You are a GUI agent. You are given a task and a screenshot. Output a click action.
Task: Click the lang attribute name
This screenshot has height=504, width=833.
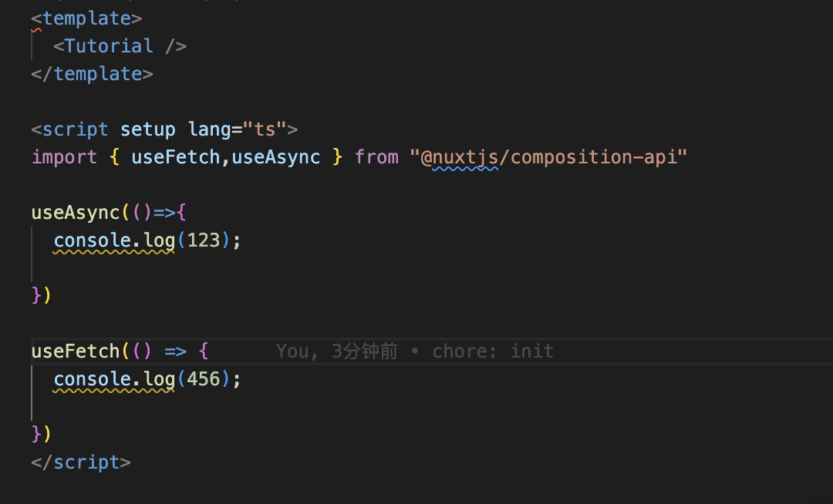point(209,129)
